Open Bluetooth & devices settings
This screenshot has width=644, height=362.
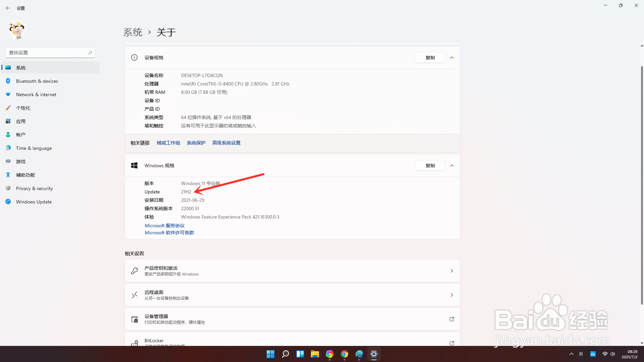tap(37, 81)
